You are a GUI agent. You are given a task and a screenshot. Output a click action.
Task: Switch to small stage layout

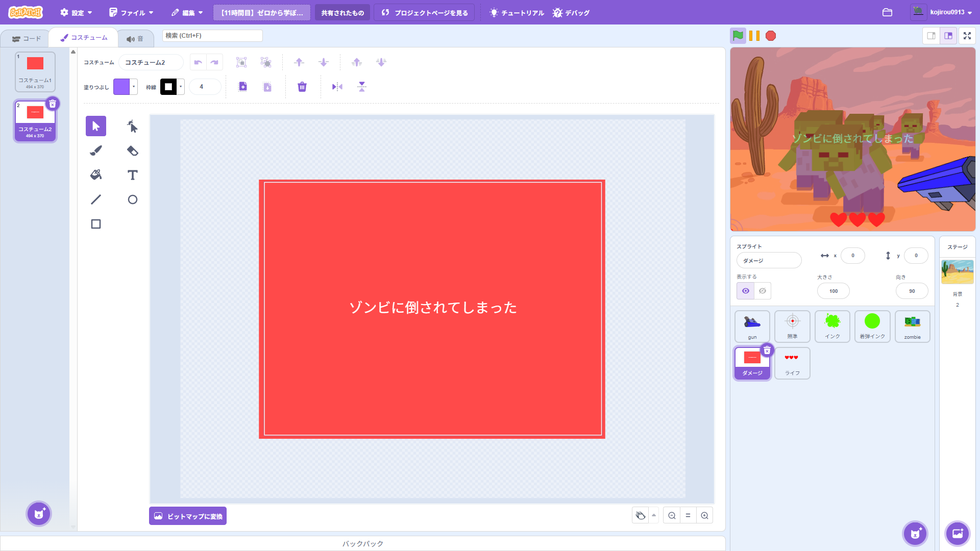[931, 36]
